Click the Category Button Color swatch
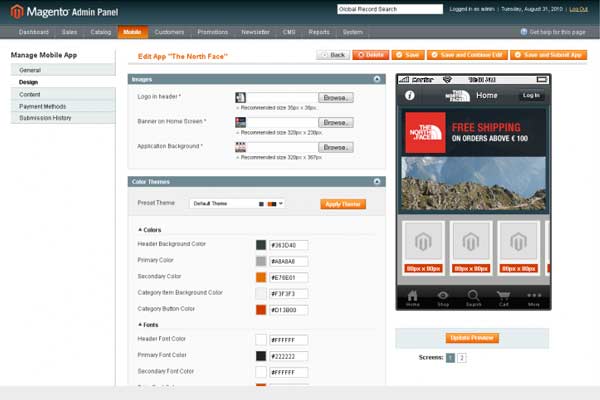The width and height of the screenshot is (600, 400). coord(261,310)
